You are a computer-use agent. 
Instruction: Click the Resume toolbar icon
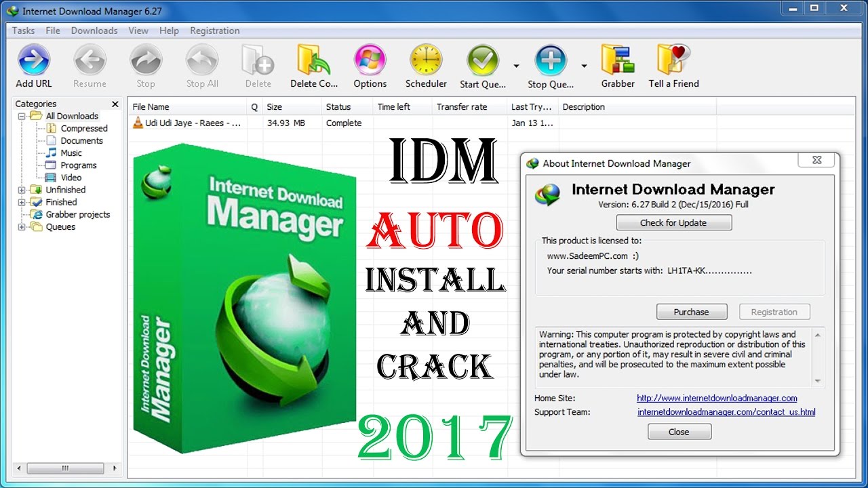coord(90,61)
